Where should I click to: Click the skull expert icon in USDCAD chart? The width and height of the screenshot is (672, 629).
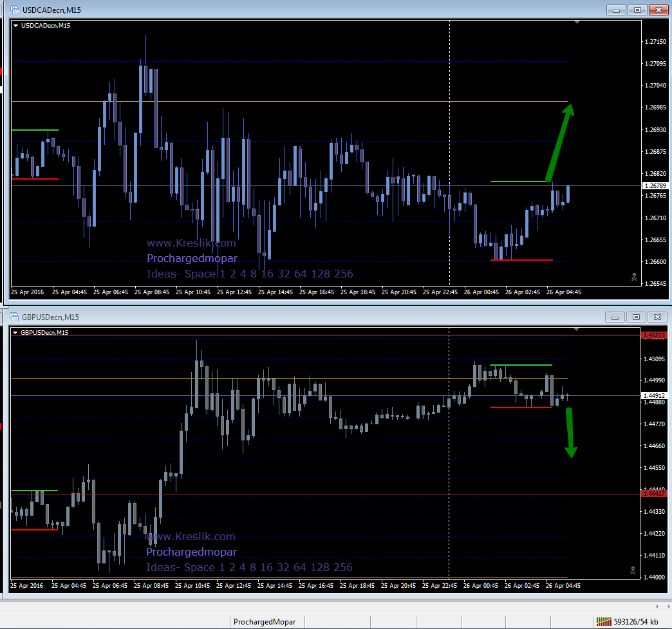tap(634, 277)
